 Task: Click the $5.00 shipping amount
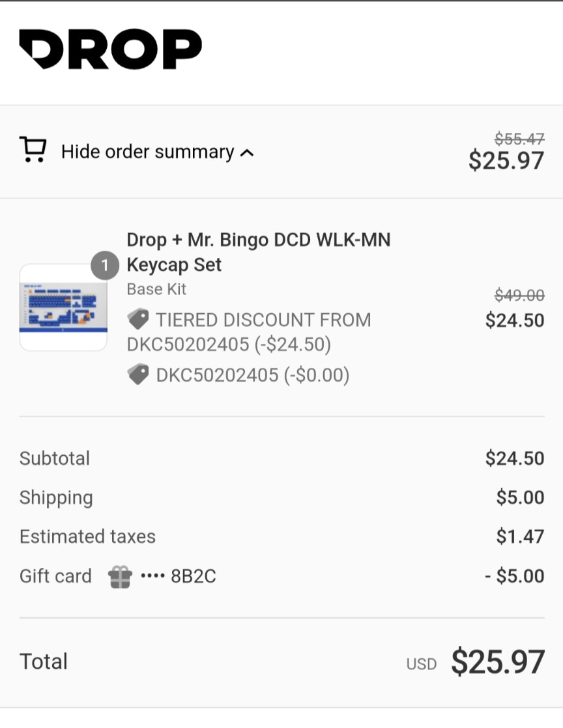(520, 497)
